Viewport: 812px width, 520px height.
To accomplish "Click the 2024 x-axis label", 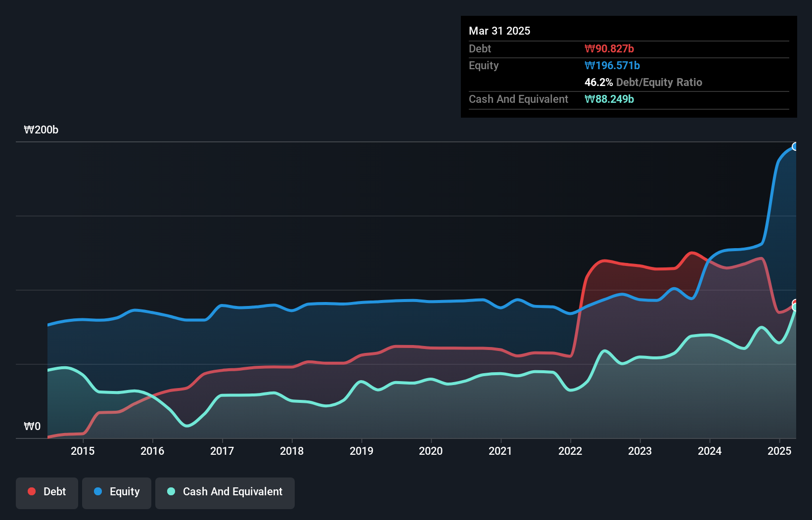I will tap(710, 451).
